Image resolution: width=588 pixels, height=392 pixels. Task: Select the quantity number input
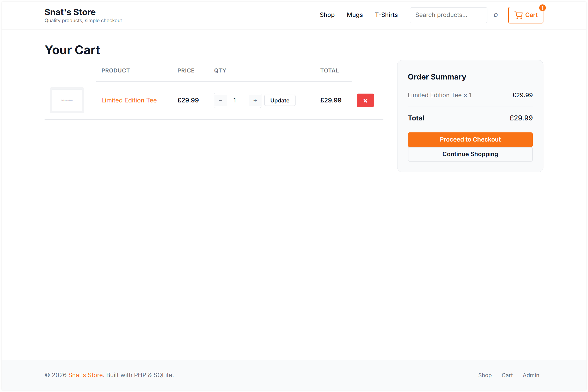click(235, 100)
